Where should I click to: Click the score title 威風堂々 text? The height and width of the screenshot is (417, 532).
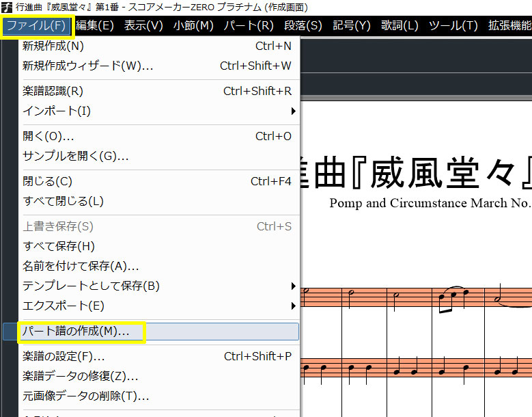(442, 173)
